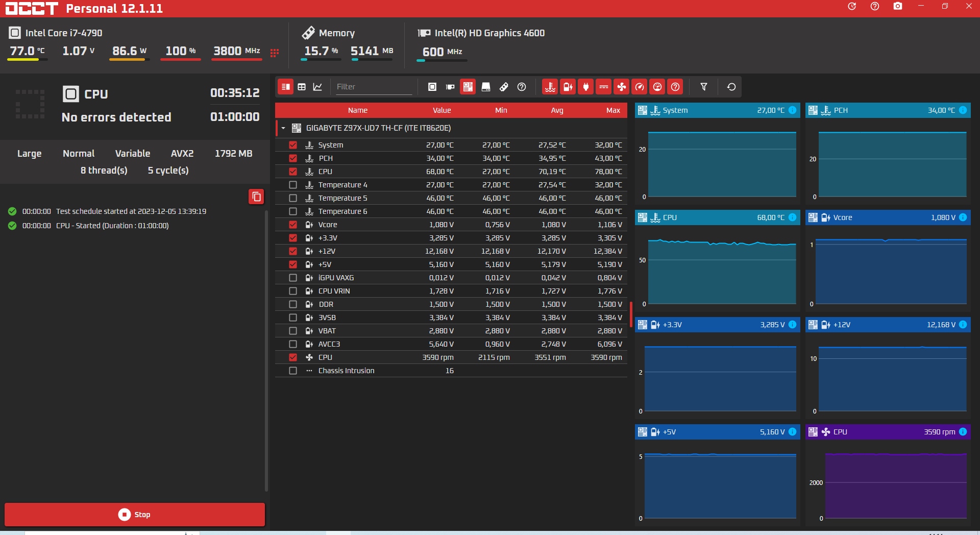Stop the running CPU test
The width and height of the screenshot is (980, 535).
[x=135, y=515]
